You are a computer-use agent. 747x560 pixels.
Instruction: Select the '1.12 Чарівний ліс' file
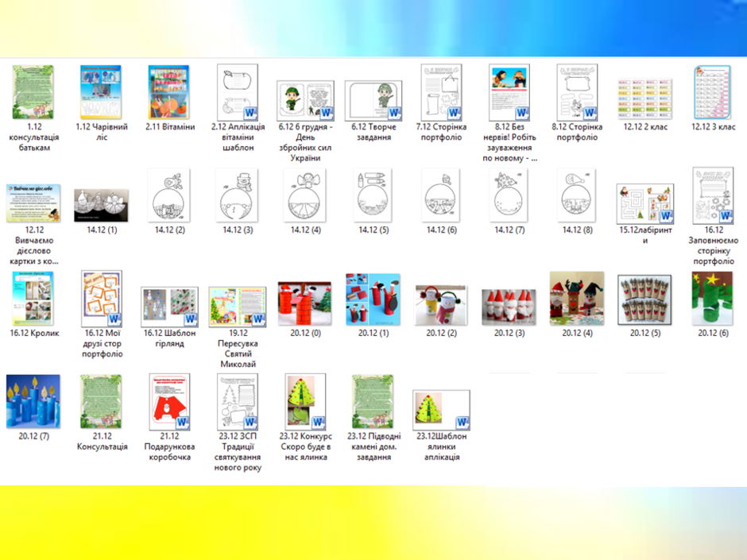point(101,92)
